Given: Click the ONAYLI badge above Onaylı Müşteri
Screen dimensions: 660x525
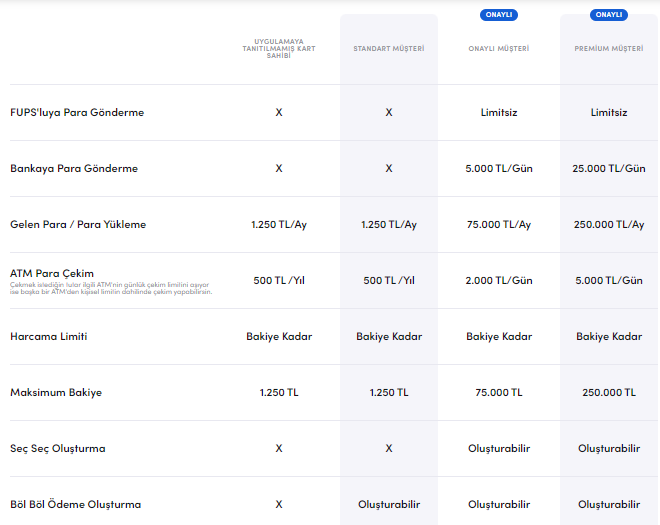Looking at the screenshot, I should click(499, 15).
